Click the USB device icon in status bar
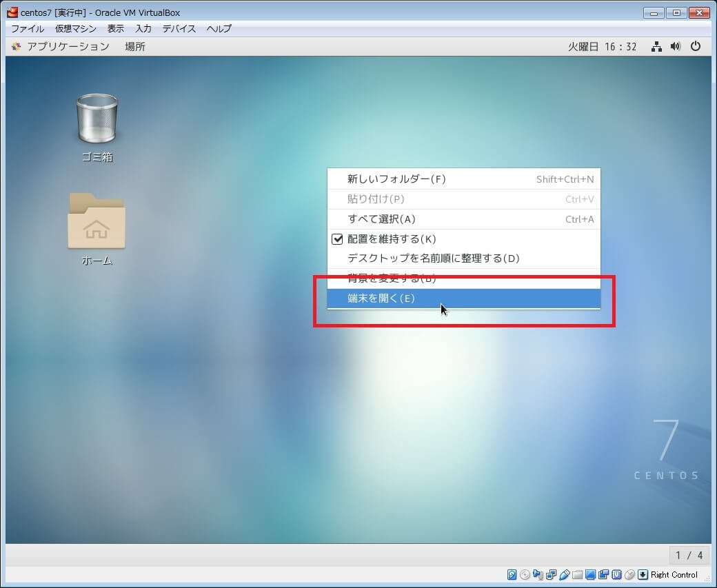 [x=565, y=575]
